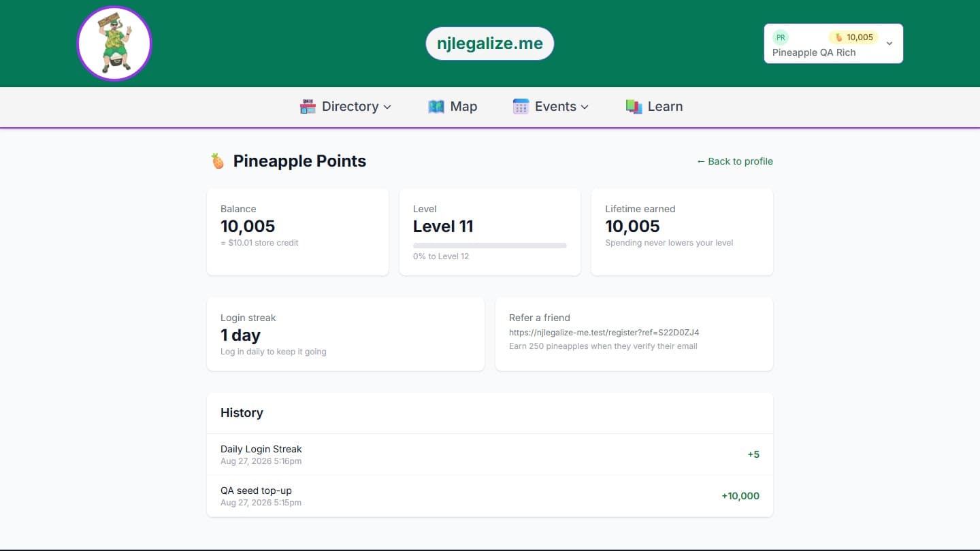Click the mascot logo in the header
Image resolution: width=980 pixels, height=551 pixels.
(114, 44)
